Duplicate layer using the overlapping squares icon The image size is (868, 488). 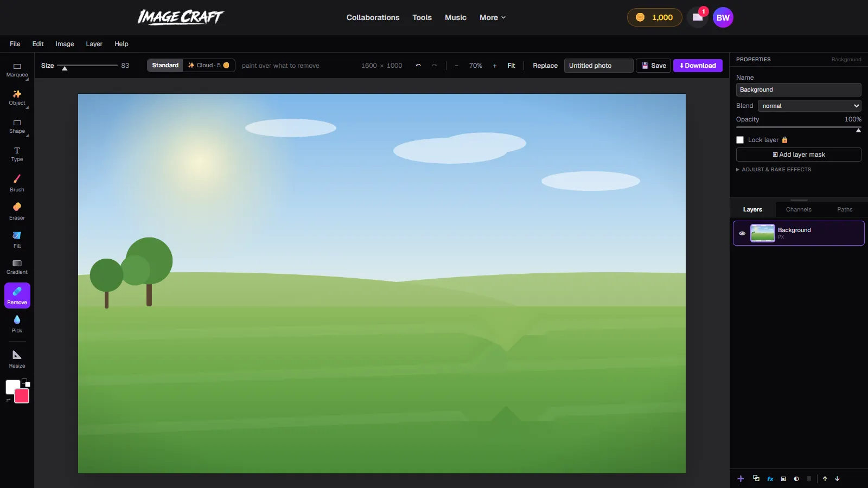point(756,478)
